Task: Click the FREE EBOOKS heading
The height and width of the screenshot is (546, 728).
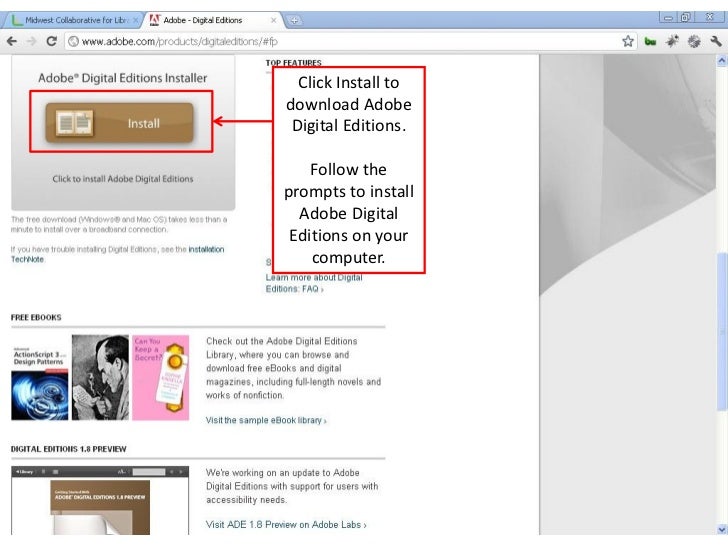Action: pos(36,318)
